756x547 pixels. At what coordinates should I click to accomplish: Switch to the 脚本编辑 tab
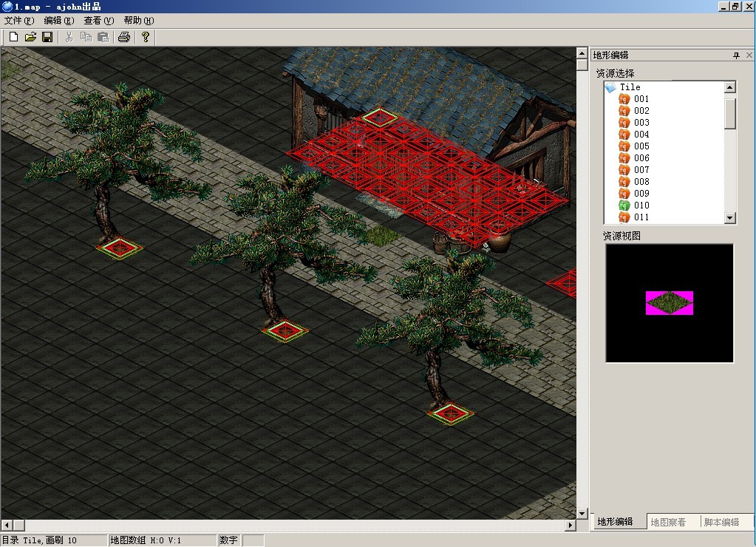tap(721, 522)
